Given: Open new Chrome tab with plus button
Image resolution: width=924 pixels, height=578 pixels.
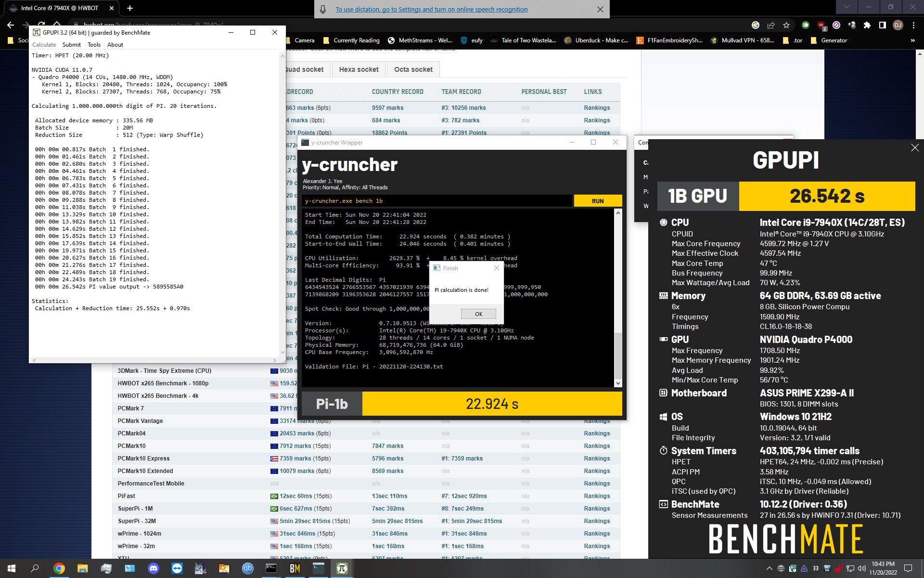Looking at the screenshot, I should 130,8.
